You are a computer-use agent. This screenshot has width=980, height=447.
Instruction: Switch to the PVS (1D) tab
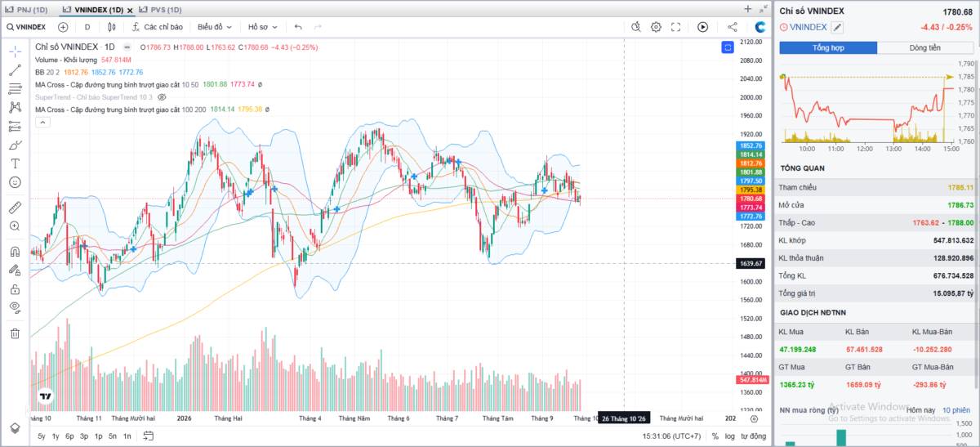[x=160, y=10]
